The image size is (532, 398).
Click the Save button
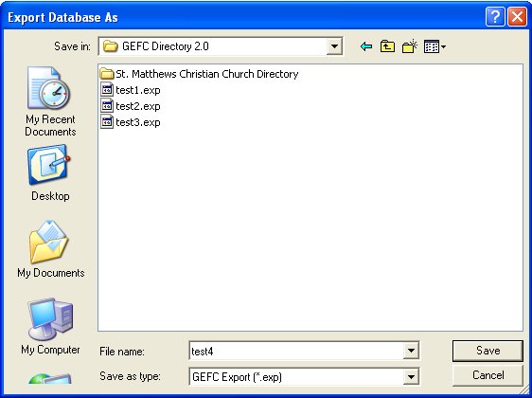tap(488, 351)
